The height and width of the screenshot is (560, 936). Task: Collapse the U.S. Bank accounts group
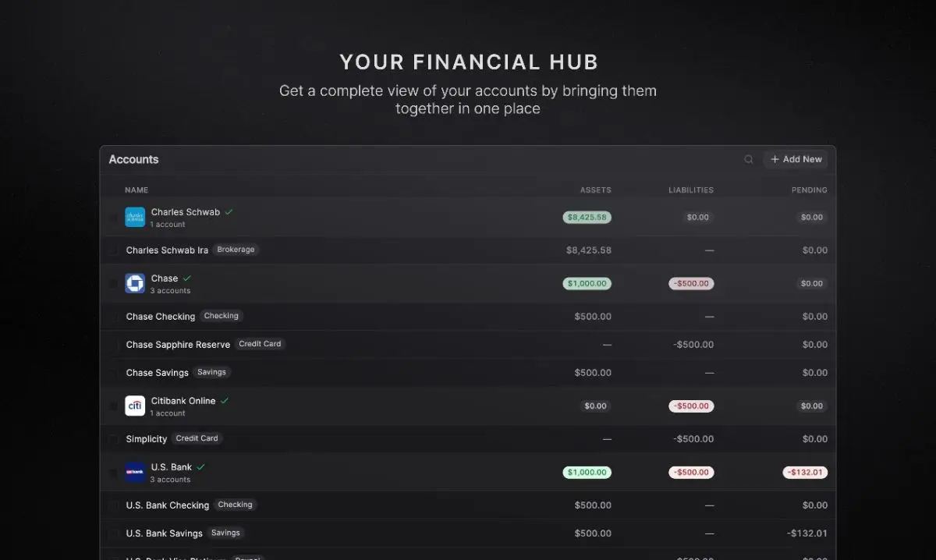click(170, 479)
